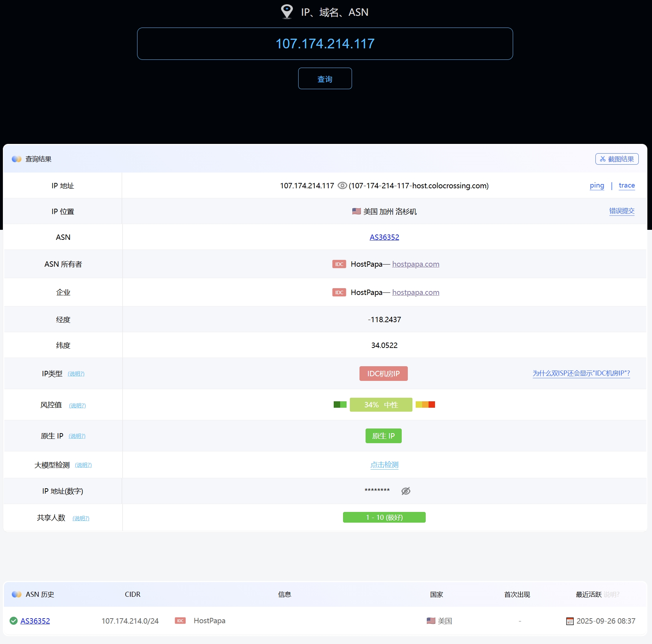652x644 pixels.
Task: Click the 截图结果 screenshot button
Action: (617, 159)
